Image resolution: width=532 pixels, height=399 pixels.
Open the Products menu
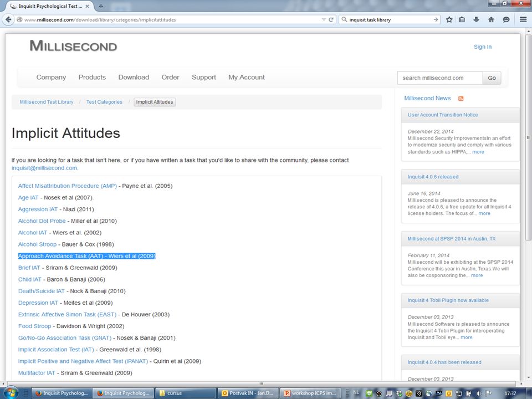click(92, 78)
